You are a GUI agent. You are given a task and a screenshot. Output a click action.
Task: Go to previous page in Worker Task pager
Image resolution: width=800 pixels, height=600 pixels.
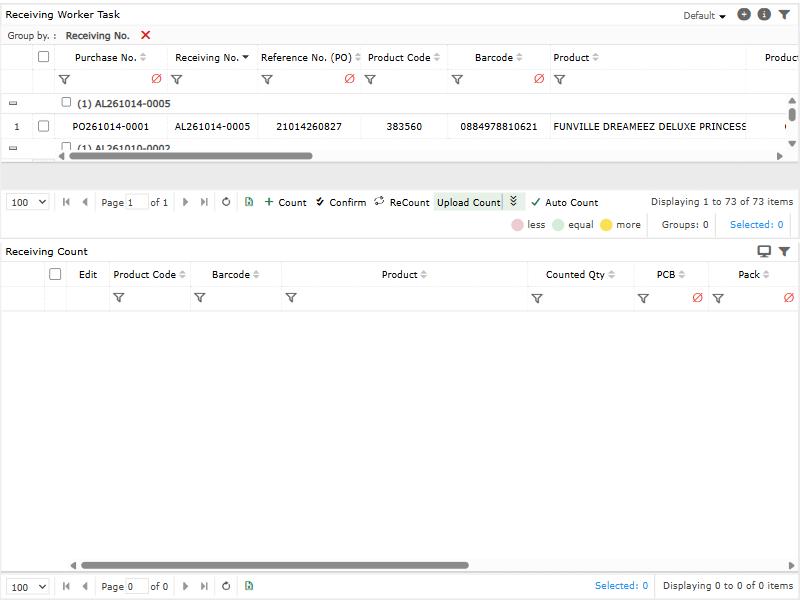(85, 202)
